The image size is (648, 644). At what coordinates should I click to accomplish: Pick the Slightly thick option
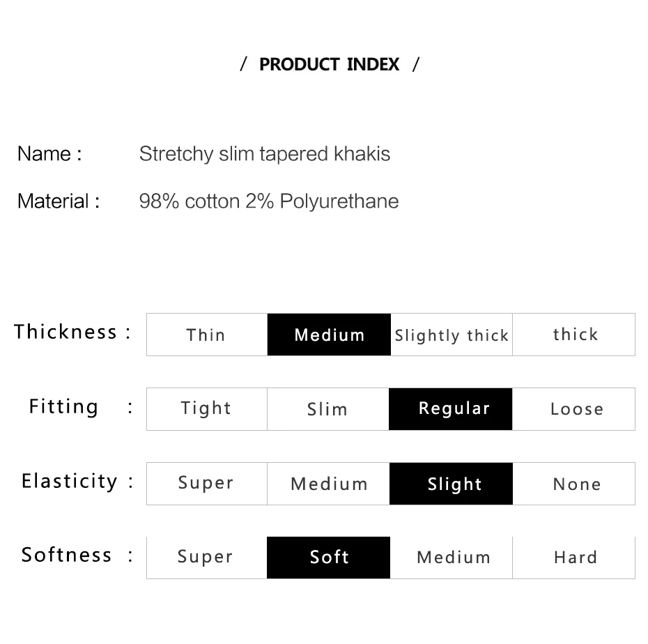(452, 335)
